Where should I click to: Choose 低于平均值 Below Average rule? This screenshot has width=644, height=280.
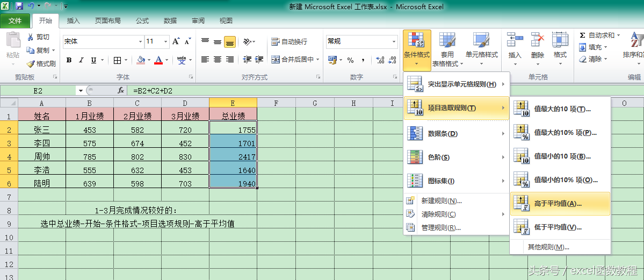[560, 227]
